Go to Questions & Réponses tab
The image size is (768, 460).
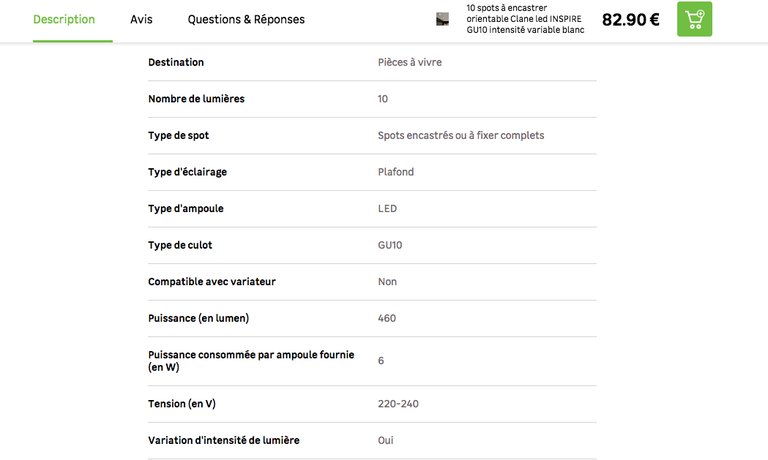pyautogui.click(x=246, y=19)
